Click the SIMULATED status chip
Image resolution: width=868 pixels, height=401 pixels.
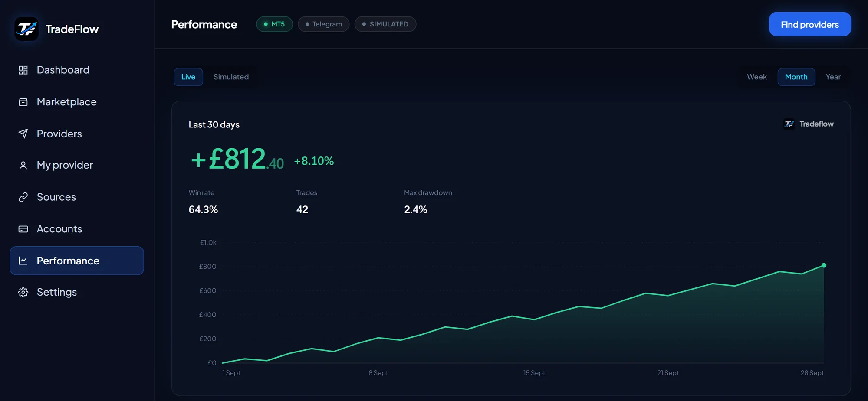[x=385, y=24]
